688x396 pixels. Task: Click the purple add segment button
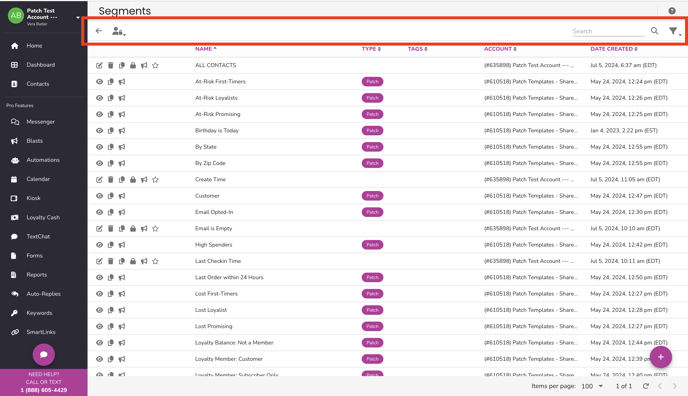[x=661, y=357]
